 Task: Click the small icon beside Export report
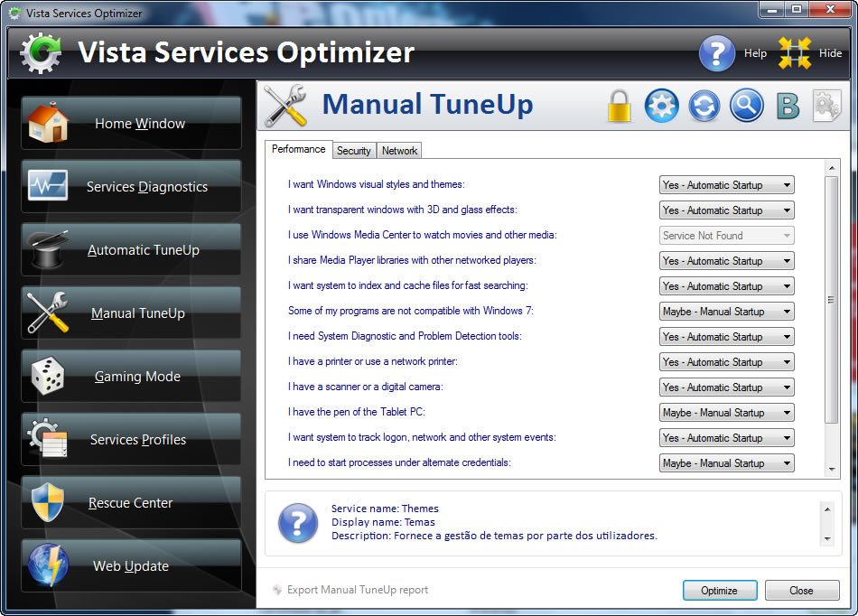[x=277, y=590]
